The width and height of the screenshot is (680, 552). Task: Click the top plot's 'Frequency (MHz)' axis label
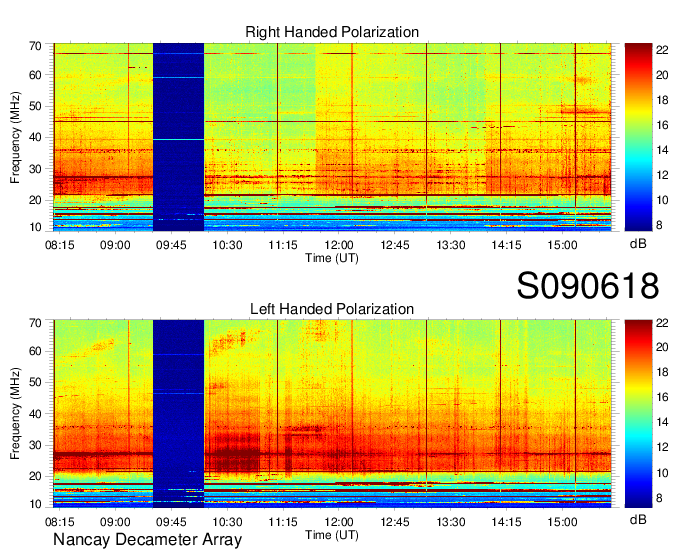(x=15, y=137)
